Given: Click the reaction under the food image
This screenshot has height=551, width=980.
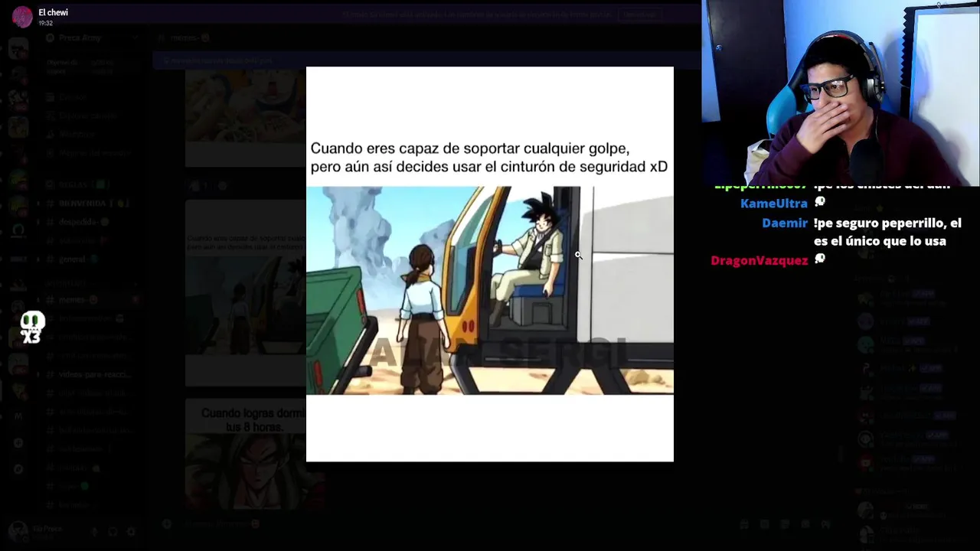Looking at the screenshot, I should coord(198,185).
